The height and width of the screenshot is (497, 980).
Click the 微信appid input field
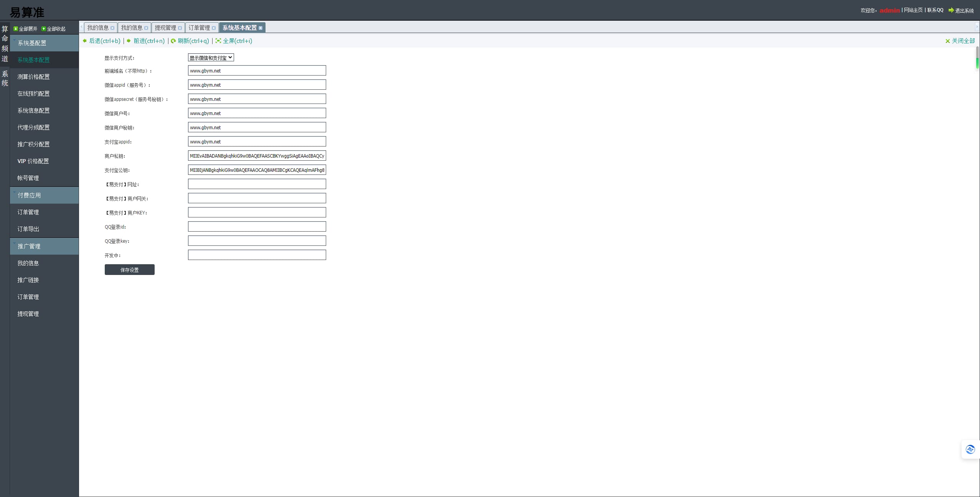coord(257,85)
